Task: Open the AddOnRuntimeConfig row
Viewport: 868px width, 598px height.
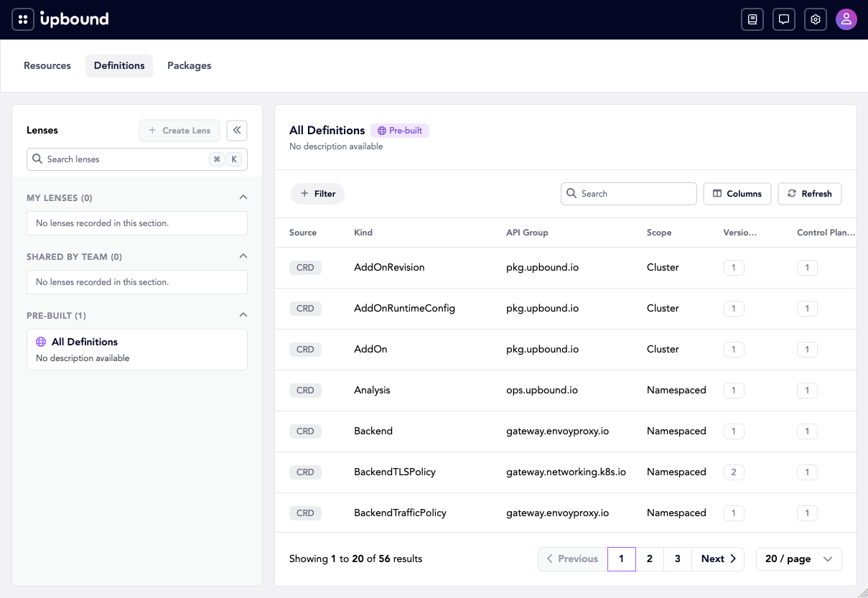Action: (566, 309)
